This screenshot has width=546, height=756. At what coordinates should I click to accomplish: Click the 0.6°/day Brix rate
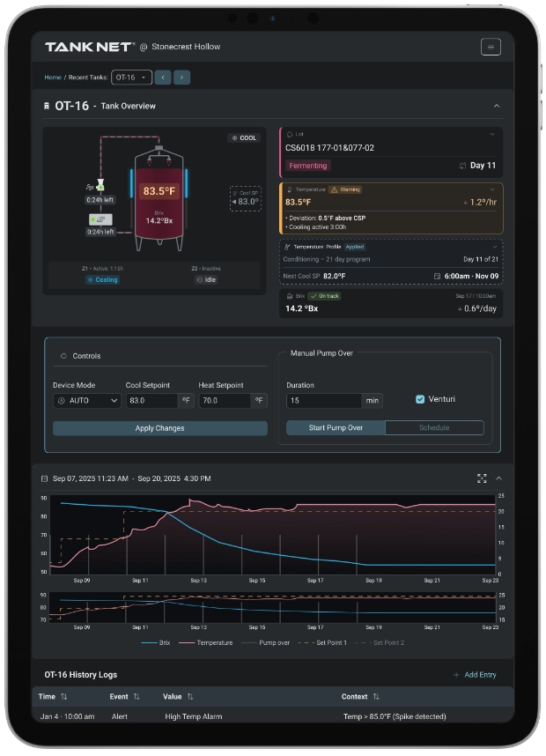[477, 308]
